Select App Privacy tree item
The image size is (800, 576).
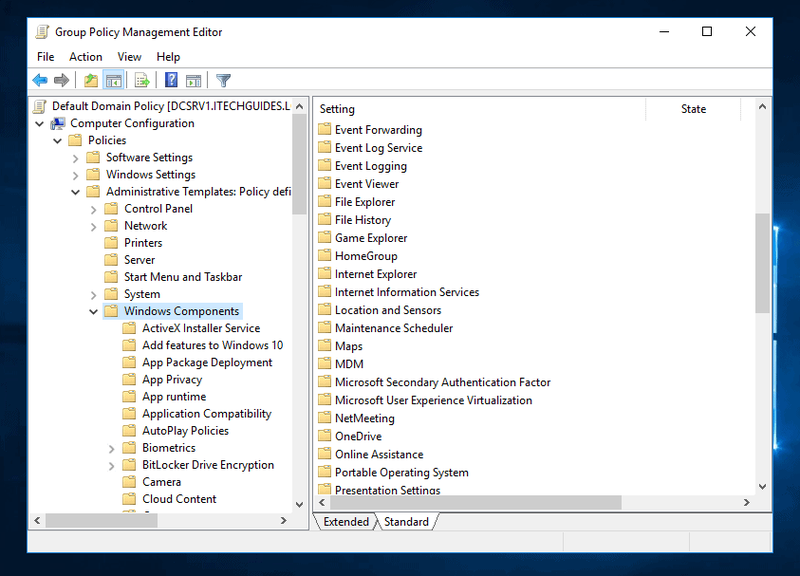click(x=172, y=380)
